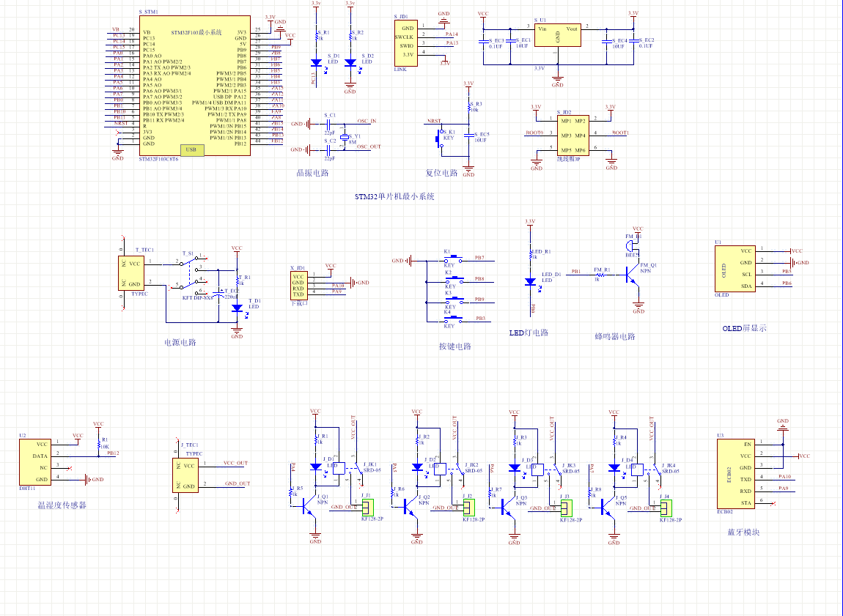Select push button K1 wired to PB7
The height and width of the screenshot is (616, 843).
click(x=453, y=259)
